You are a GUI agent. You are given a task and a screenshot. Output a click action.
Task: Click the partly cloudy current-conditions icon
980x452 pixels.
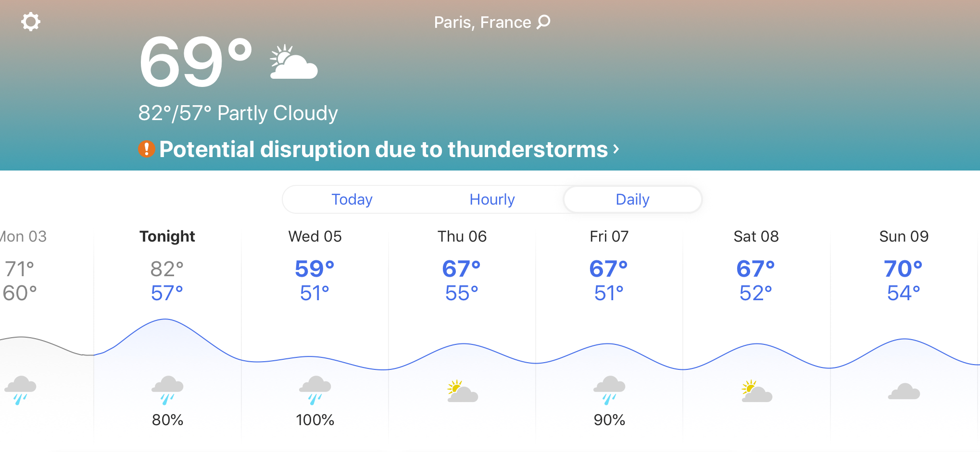293,62
